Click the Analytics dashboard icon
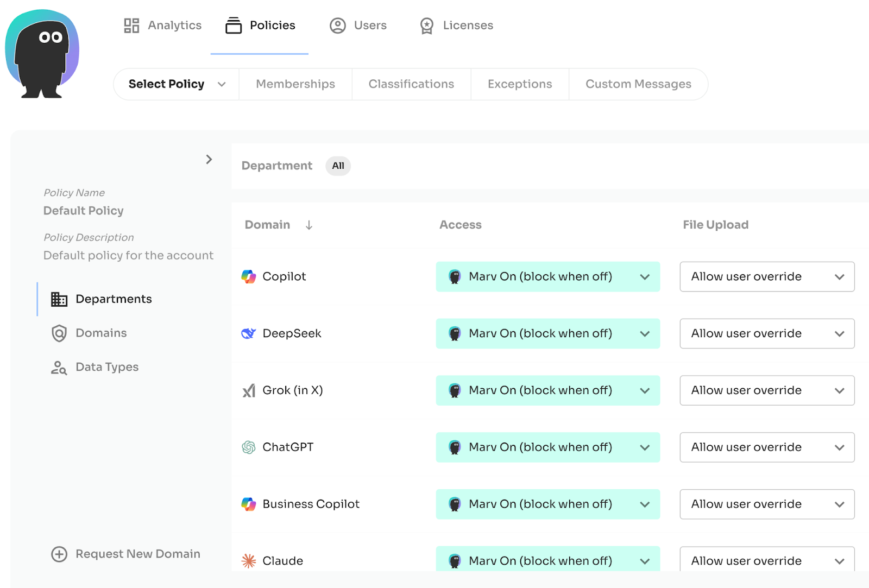 tap(131, 26)
